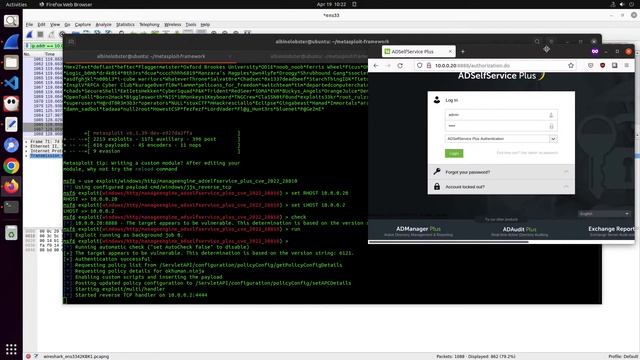Open Wireshark Tools menu
This screenshot has width=640, height=360.
click(x=191, y=24)
